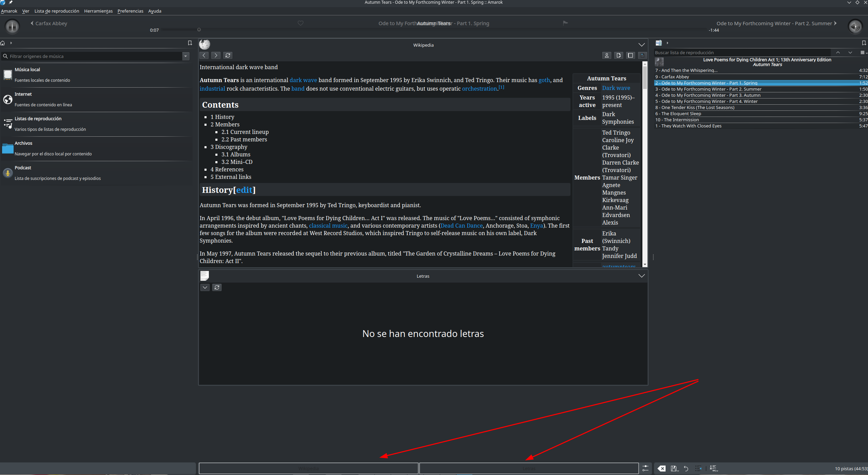The width and height of the screenshot is (868, 475).
Task: Love the current track with heart icon
Action: tap(300, 23)
